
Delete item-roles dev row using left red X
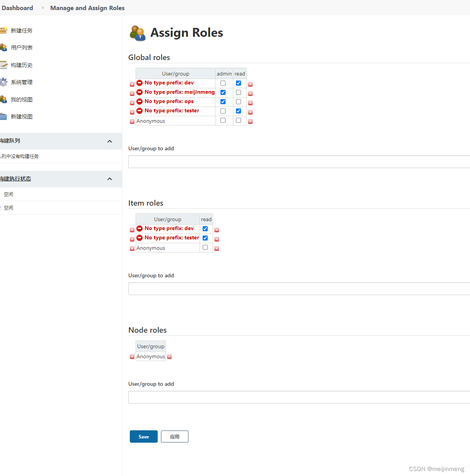click(132, 230)
